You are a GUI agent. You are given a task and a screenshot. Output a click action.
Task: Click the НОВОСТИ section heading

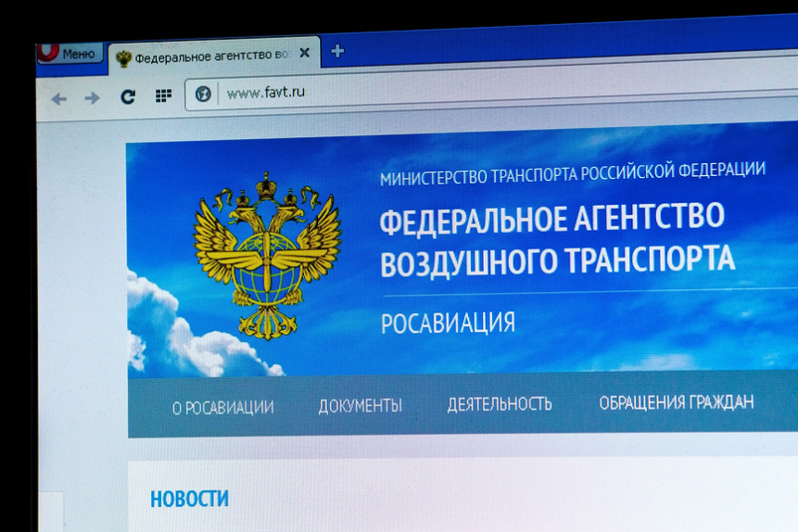click(189, 499)
